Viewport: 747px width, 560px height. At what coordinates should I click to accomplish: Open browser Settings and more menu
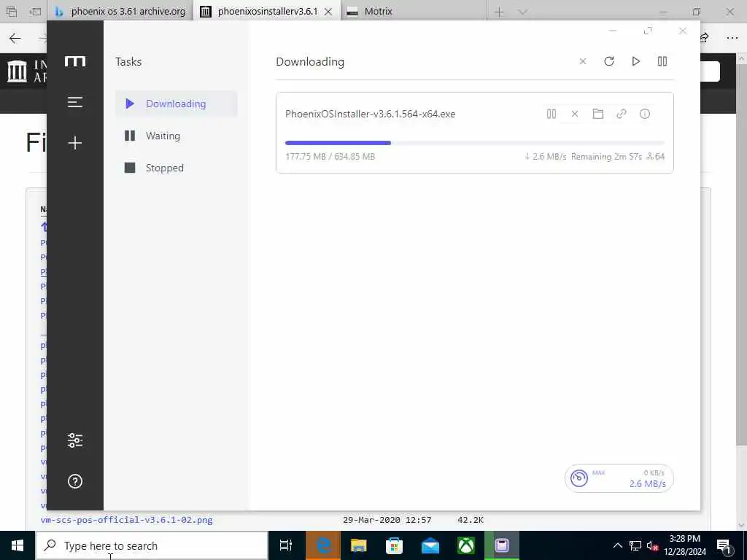[x=732, y=38]
